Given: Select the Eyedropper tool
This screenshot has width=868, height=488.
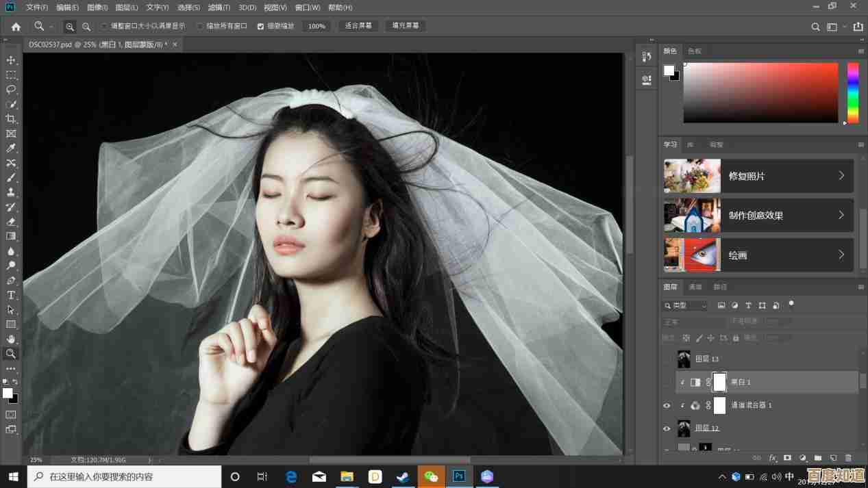Looking at the screenshot, I should pos(11,149).
